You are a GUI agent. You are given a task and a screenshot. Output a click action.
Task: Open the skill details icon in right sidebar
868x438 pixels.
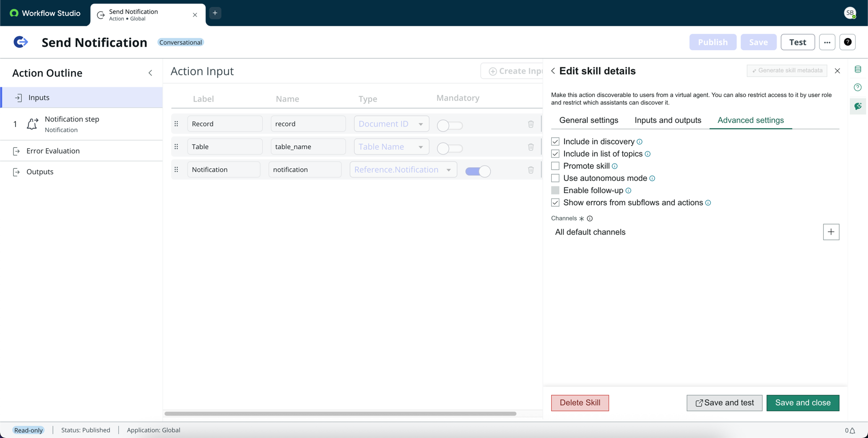pos(858,106)
